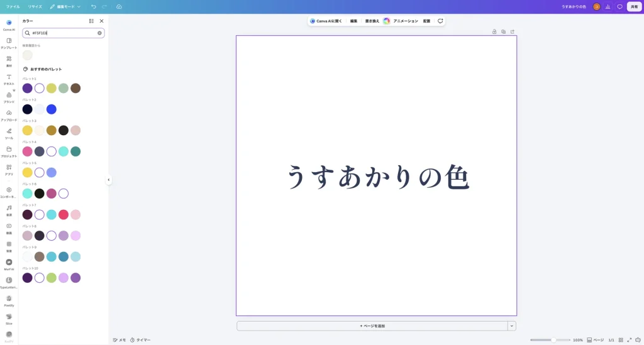Expand the add-page options chevron
Viewport: 644px width, 345px height.
(512, 326)
